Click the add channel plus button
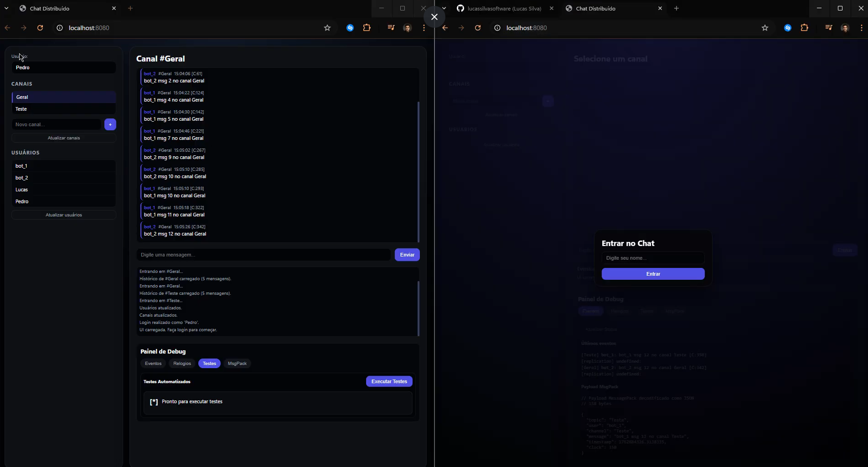868x467 pixels. click(x=110, y=124)
